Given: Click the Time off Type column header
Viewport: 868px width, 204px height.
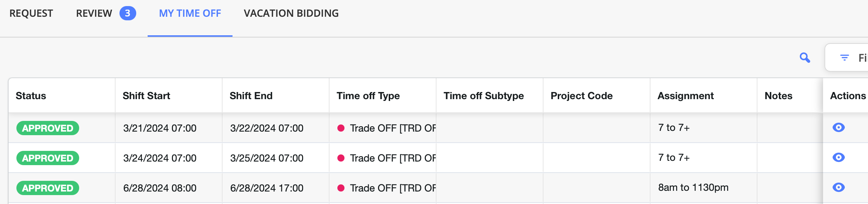Looking at the screenshot, I should 368,96.
